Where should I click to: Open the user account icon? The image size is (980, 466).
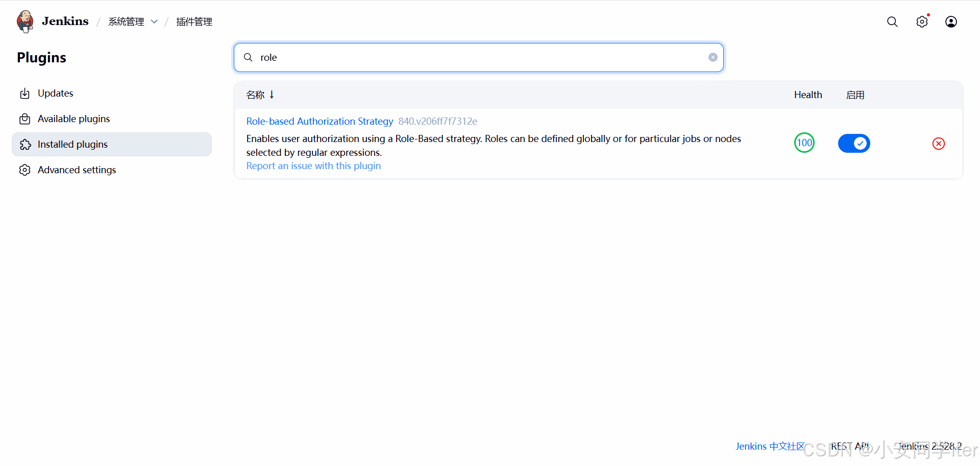tap(951, 21)
